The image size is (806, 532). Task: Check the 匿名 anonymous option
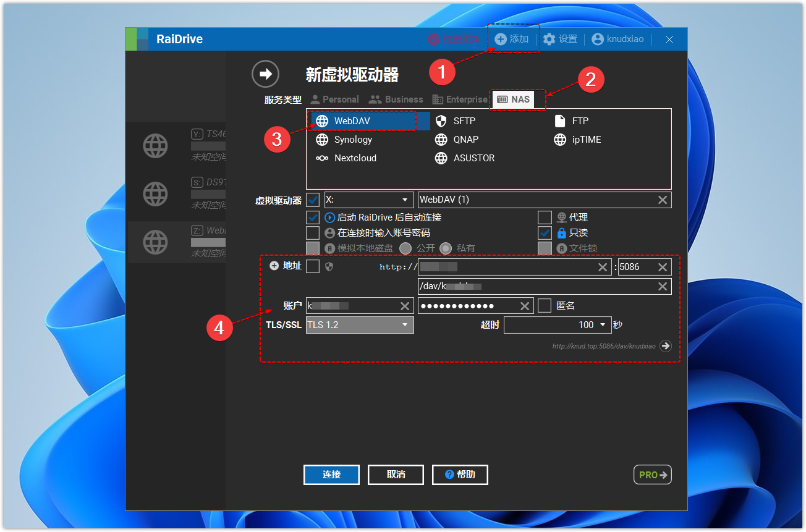545,306
